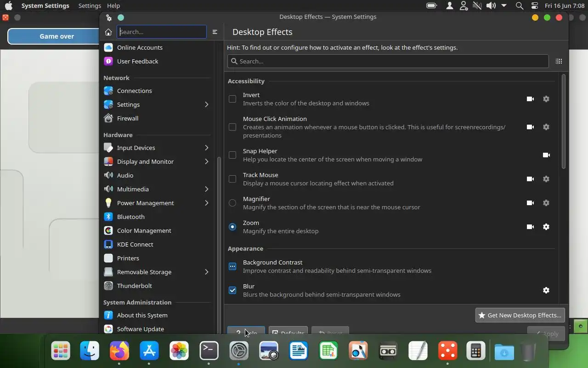Open Magnifier effect settings gear
Screen dimensions: 588x368
click(546, 203)
